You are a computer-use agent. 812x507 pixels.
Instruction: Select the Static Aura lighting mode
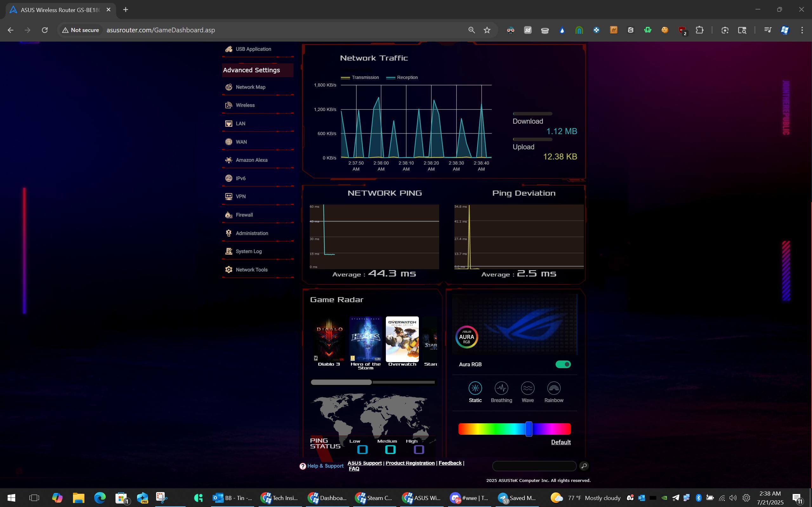tap(475, 388)
